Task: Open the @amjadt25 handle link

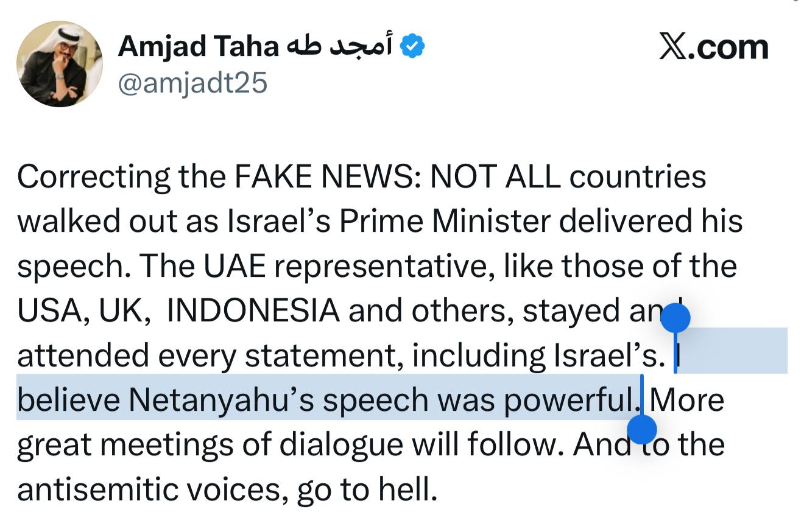Action: coord(192,82)
